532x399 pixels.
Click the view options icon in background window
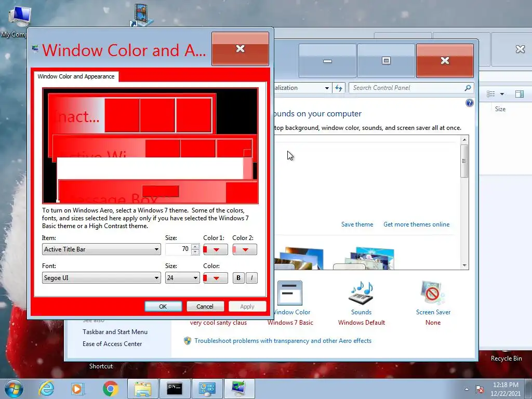[x=490, y=94]
